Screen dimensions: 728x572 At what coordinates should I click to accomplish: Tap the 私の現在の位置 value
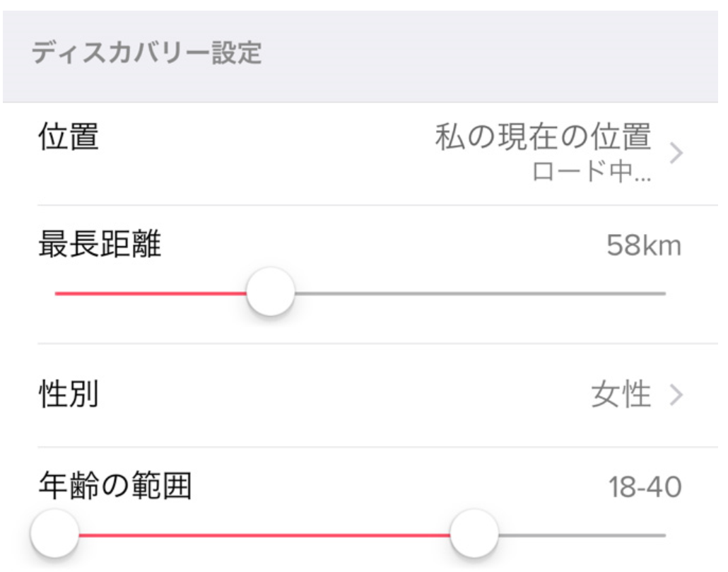click(x=542, y=138)
